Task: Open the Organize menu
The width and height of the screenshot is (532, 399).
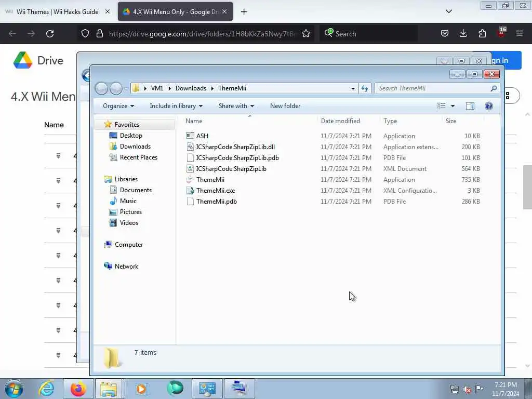Action: tap(118, 106)
